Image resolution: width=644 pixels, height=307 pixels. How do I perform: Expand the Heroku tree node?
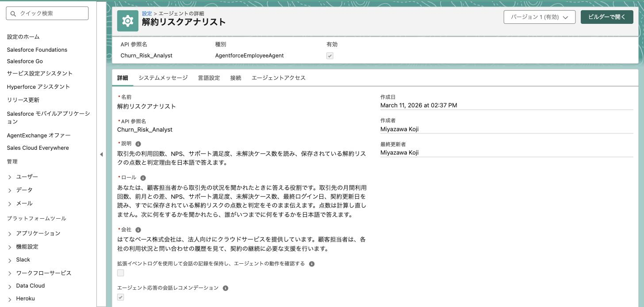click(x=10, y=299)
